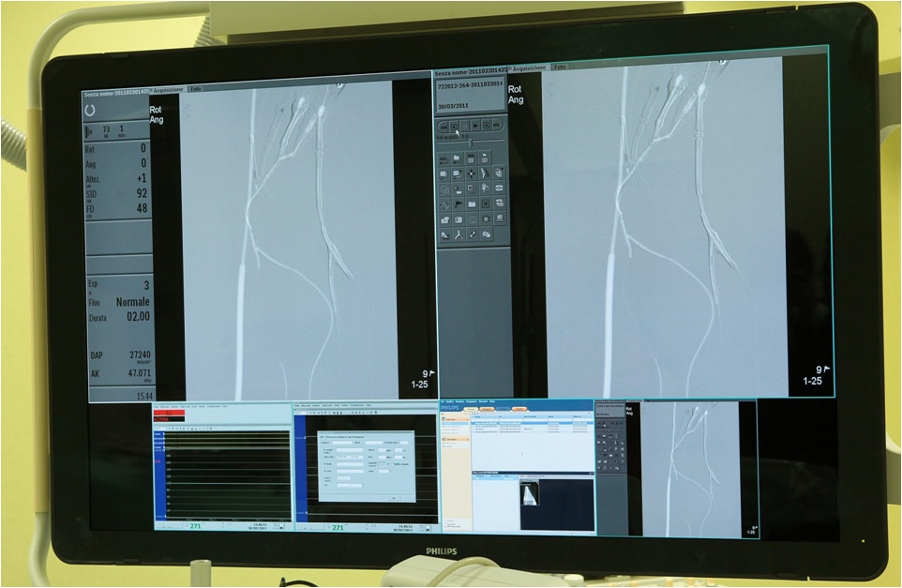902x588 pixels.
Task: Click heart rate 271 in the first waveform window
Action: pyautogui.click(x=196, y=526)
